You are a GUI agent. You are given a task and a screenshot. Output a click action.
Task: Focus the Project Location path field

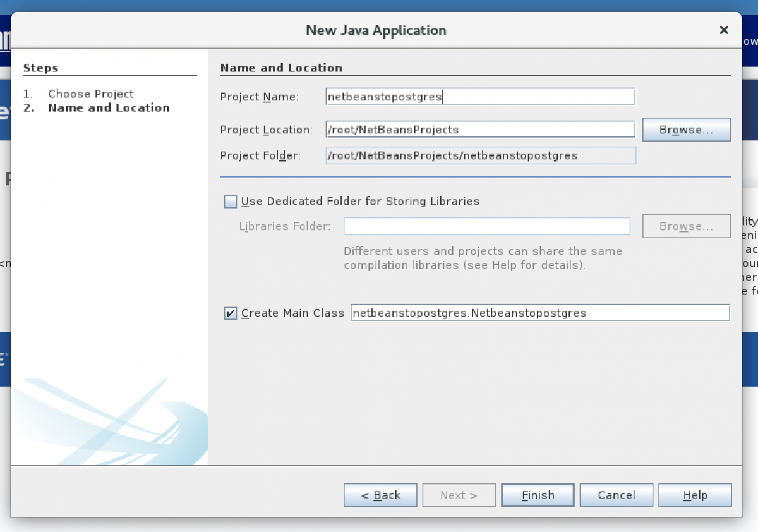(480, 130)
